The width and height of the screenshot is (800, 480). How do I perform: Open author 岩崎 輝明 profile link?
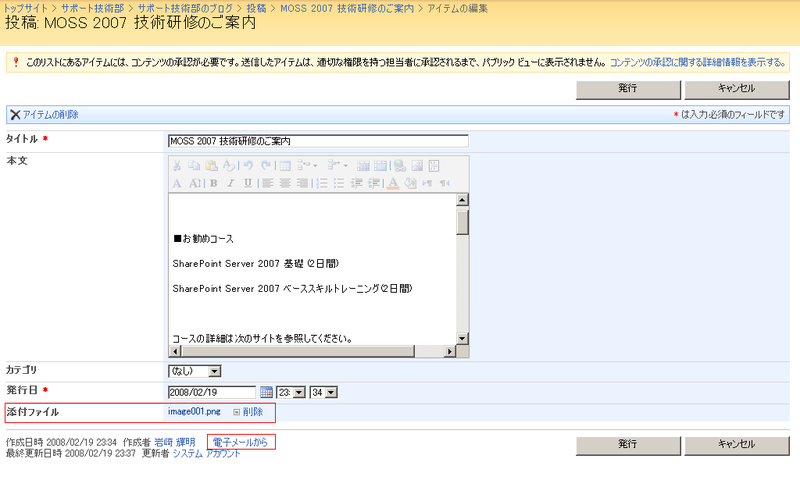(175, 442)
